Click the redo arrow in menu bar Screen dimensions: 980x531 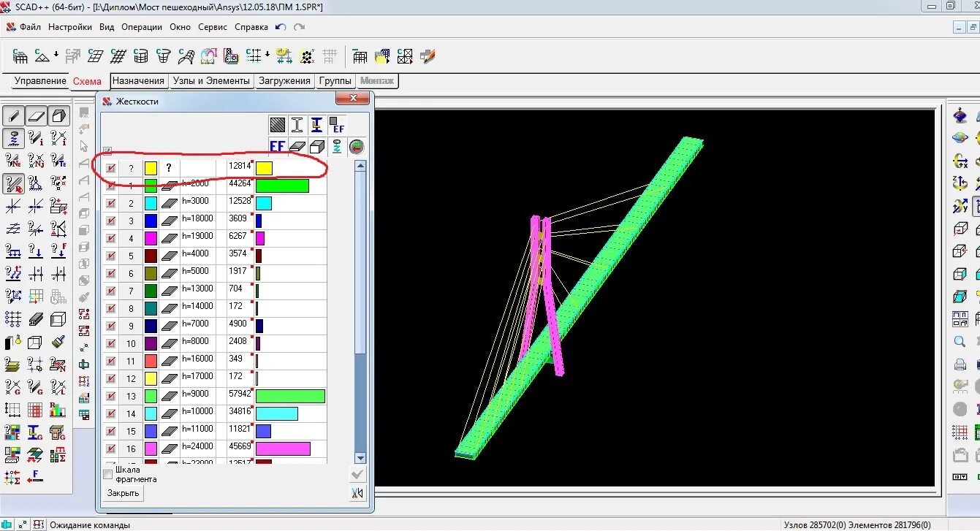(299, 27)
